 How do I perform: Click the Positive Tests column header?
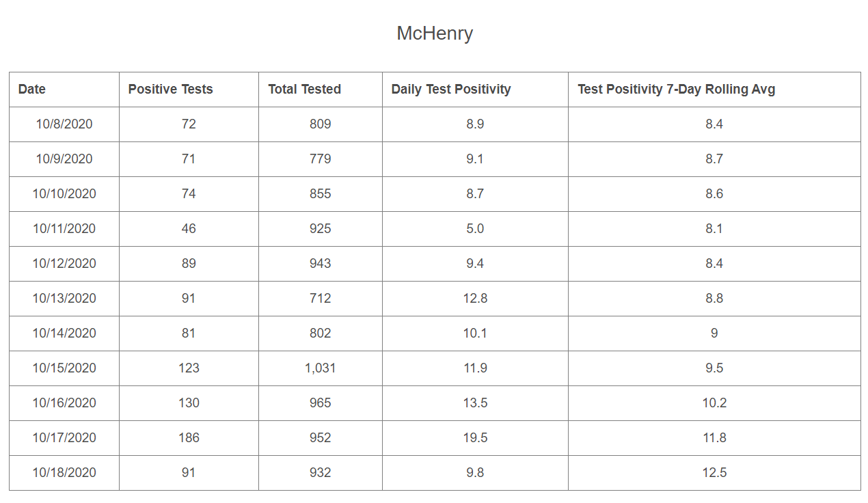click(x=170, y=89)
